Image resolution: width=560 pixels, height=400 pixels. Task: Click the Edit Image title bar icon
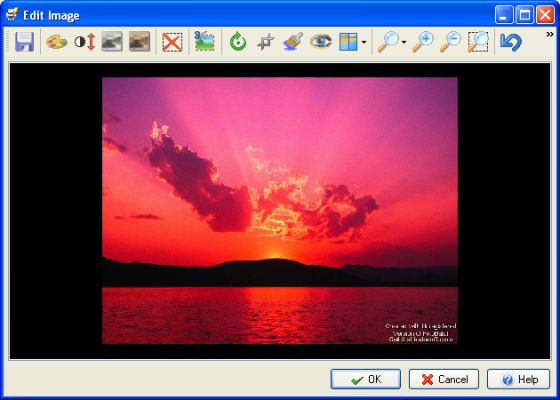pos(12,15)
